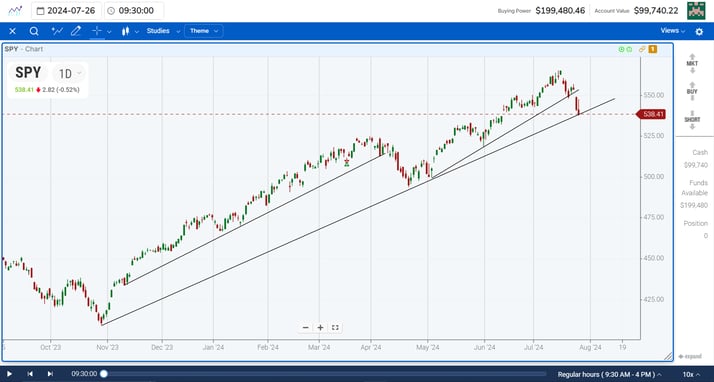This screenshot has width=714, height=382.
Task: Click the BUY order button
Action: tap(692, 92)
